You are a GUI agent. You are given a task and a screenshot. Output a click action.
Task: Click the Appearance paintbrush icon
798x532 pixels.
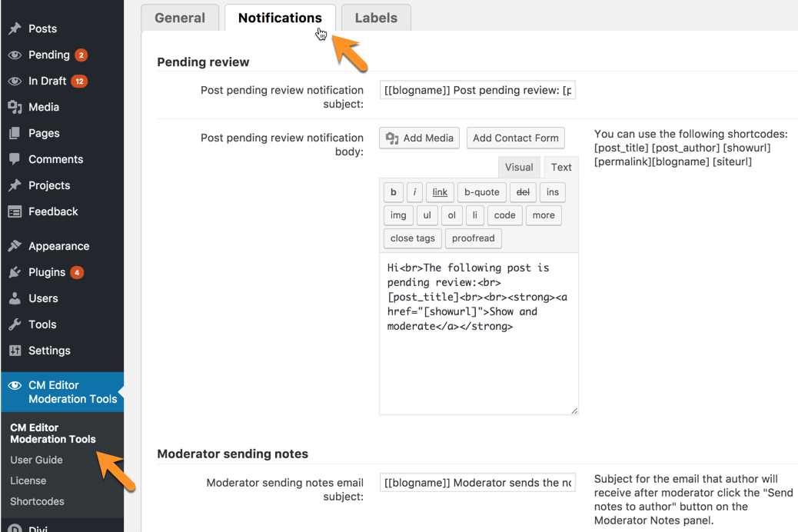point(15,246)
